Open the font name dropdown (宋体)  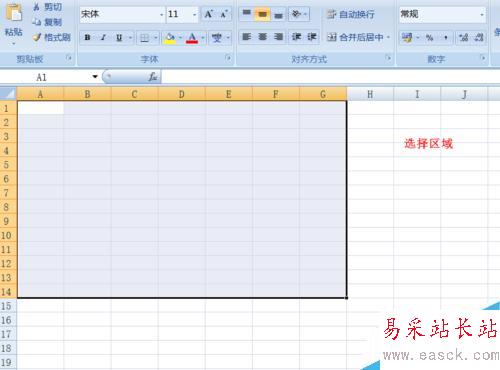pyautogui.click(x=161, y=15)
